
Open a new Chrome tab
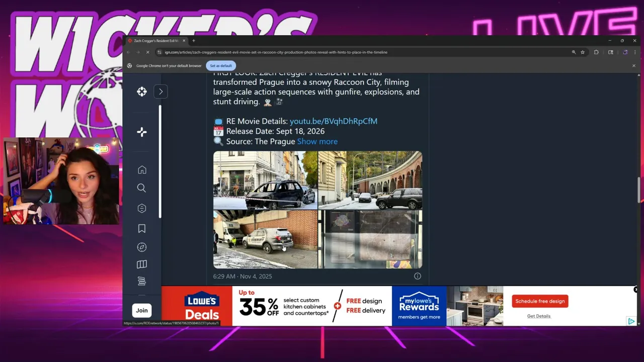coord(194,41)
